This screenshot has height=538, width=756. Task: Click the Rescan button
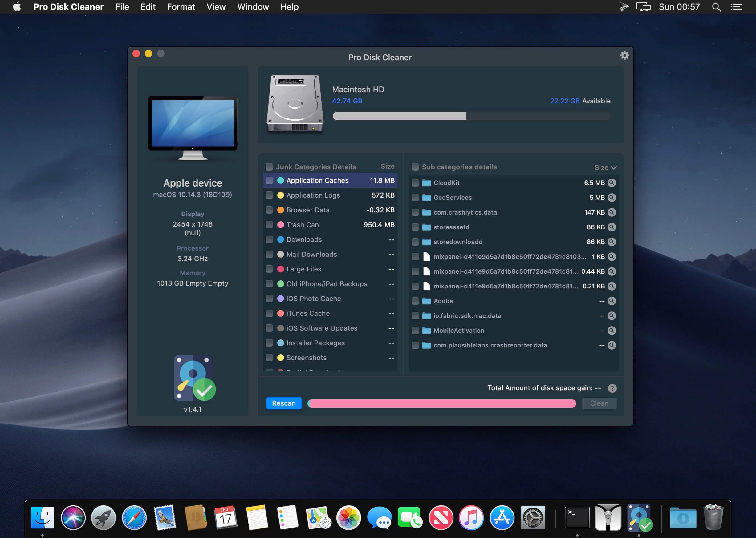coord(283,403)
